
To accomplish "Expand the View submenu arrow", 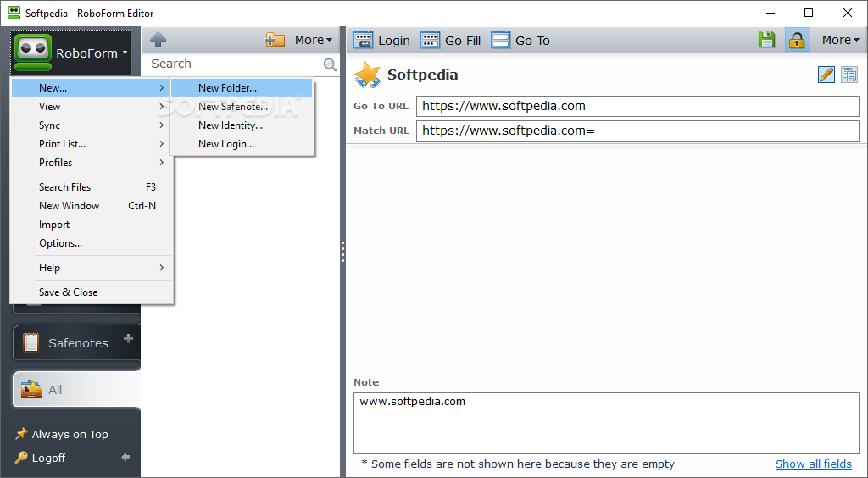I will (162, 107).
